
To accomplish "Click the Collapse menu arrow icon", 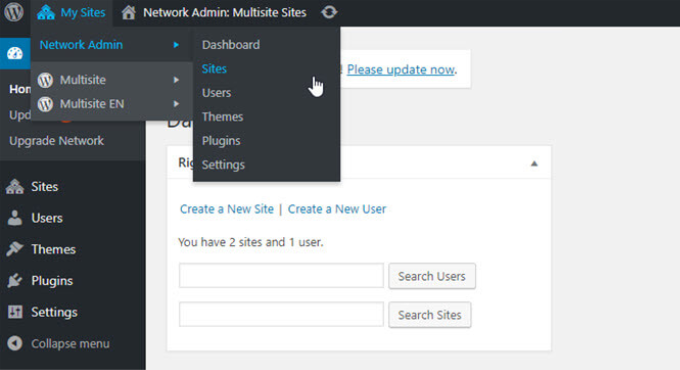I will 15,344.
